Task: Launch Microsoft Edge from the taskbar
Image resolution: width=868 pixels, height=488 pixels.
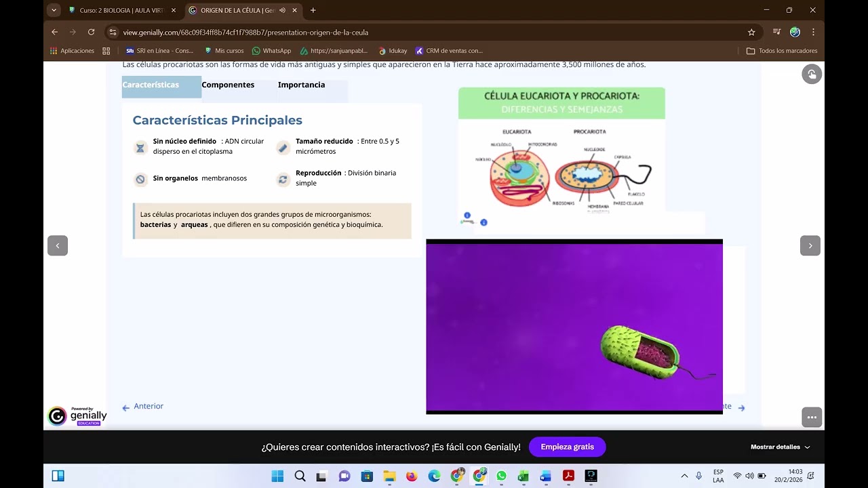Action: tap(434, 476)
